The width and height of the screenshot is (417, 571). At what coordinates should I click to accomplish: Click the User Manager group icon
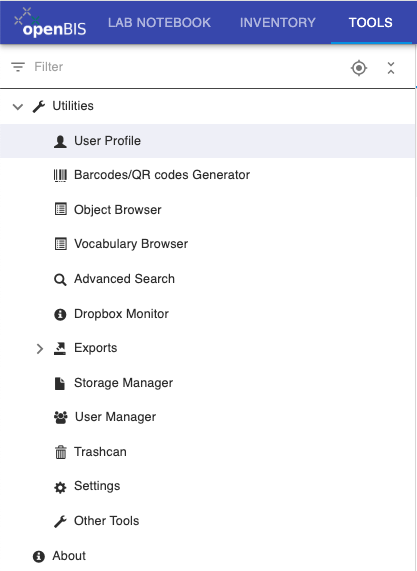coord(60,417)
